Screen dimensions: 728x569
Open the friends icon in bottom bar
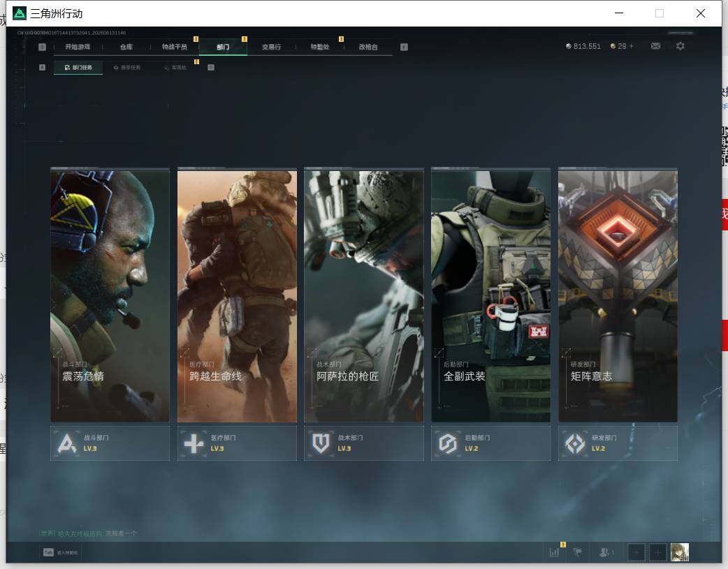point(605,552)
